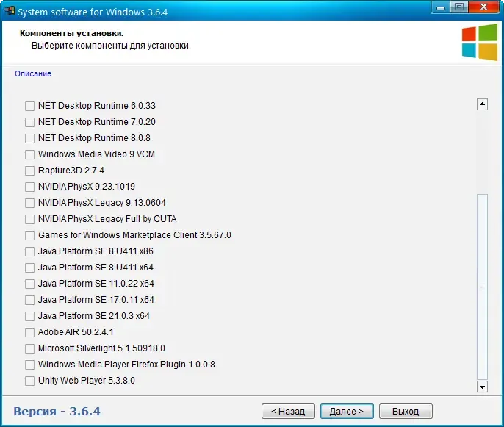Click the Назад back button
Viewport: 504px width, 427px height.
[x=288, y=412]
